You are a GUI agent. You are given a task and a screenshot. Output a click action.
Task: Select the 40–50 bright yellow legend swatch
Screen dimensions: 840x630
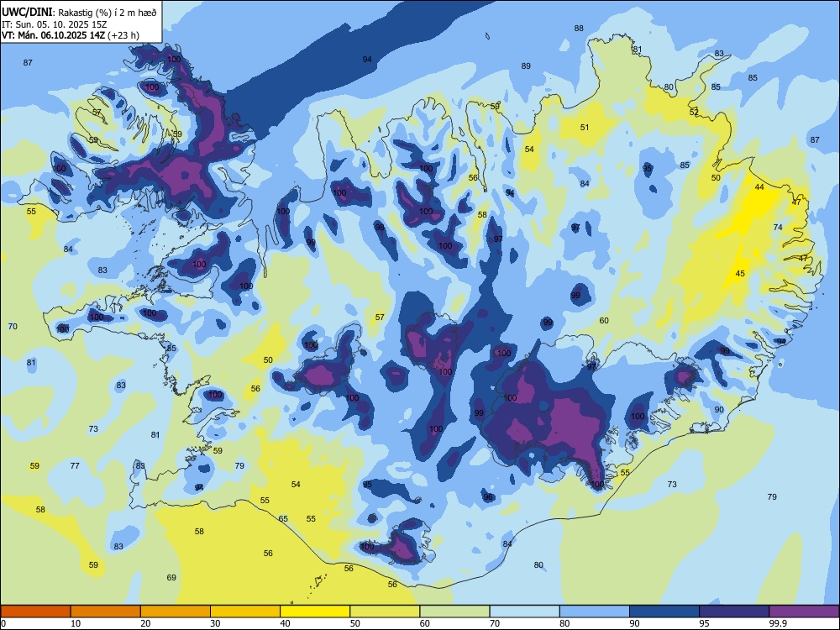tap(315, 612)
